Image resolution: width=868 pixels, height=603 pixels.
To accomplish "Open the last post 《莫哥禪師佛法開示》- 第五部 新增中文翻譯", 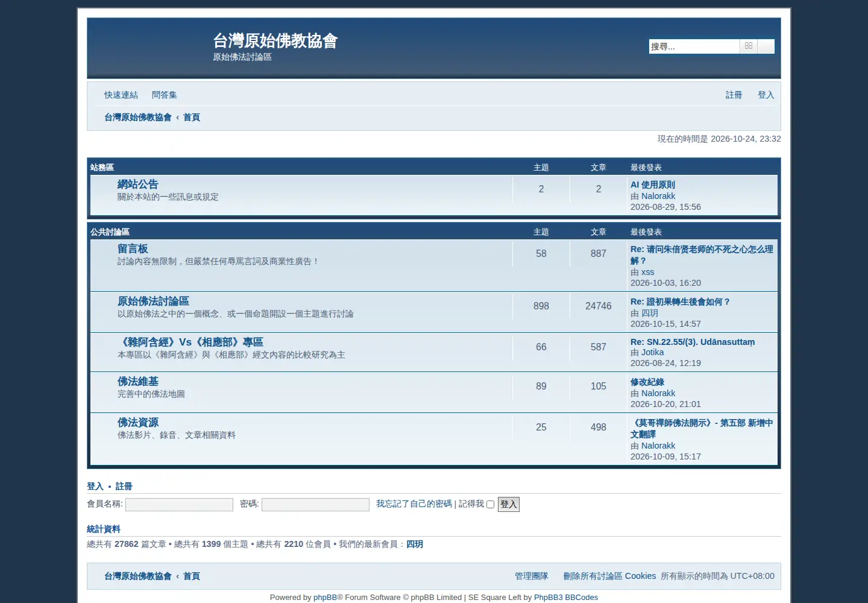I will pos(702,429).
